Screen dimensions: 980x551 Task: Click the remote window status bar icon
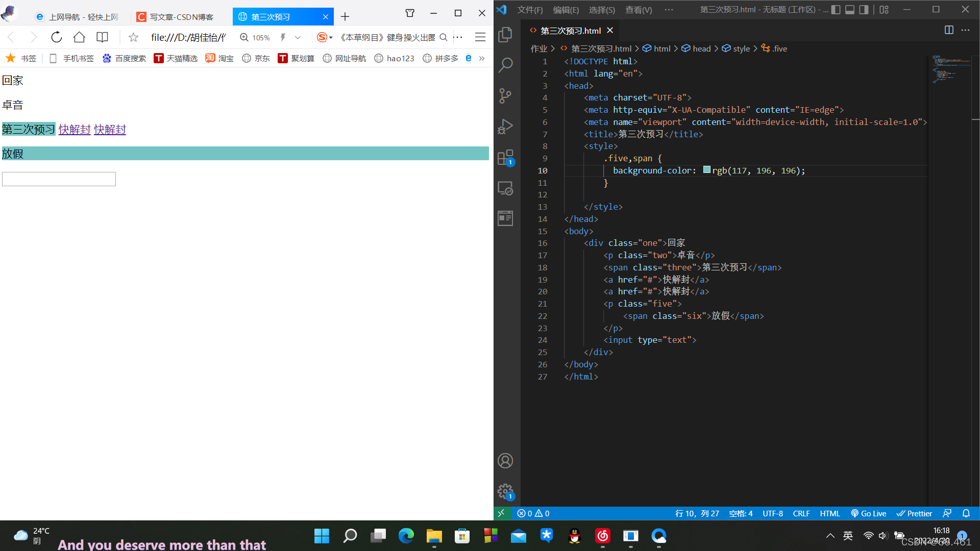501,513
